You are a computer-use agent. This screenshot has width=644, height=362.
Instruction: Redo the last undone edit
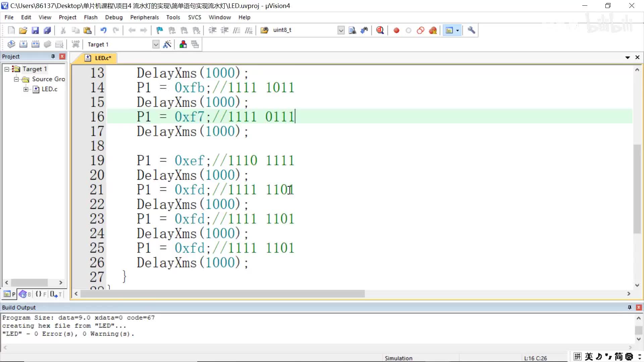[116, 31]
